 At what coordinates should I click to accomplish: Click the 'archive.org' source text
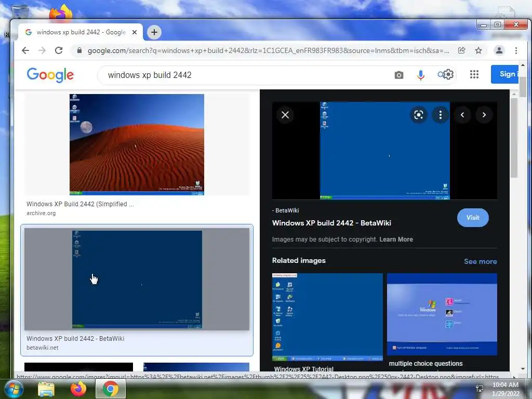(41, 213)
